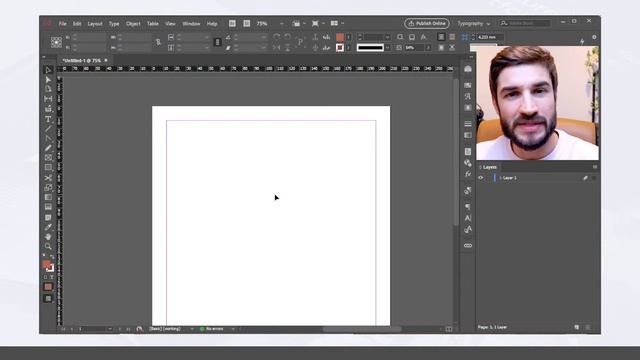
Task: Open the Stroke panel icon
Action: click(468, 123)
